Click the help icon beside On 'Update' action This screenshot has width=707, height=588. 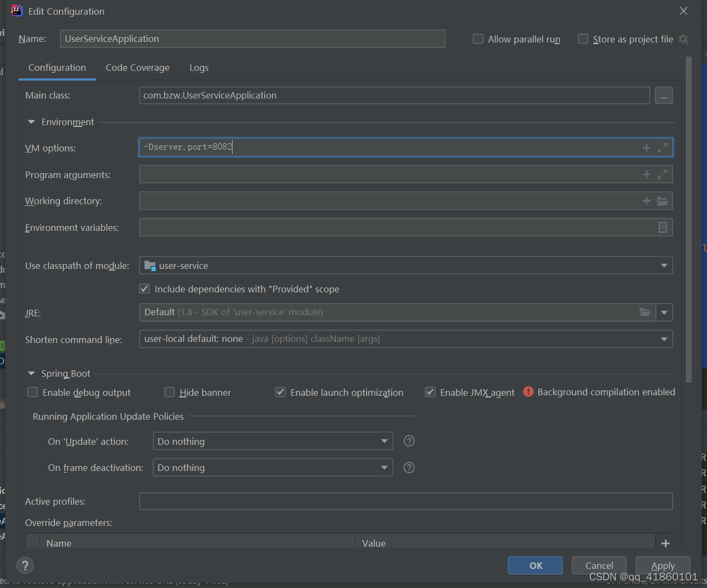[x=409, y=441]
